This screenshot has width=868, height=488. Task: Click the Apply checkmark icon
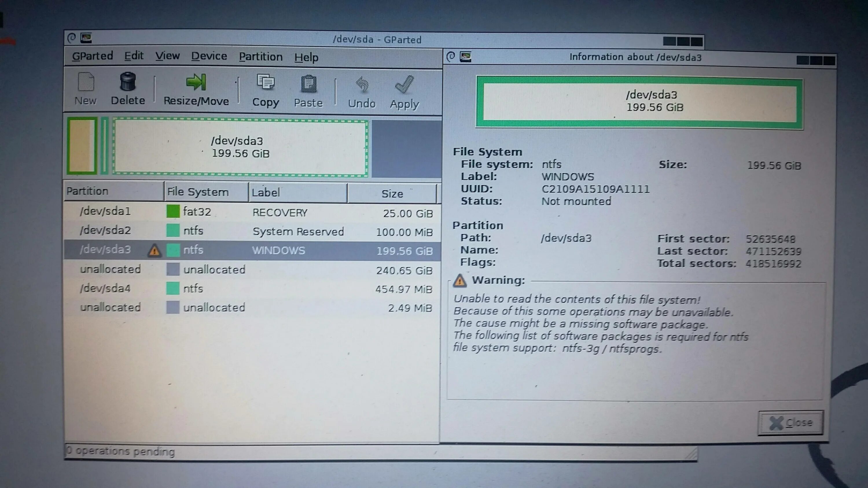click(404, 85)
